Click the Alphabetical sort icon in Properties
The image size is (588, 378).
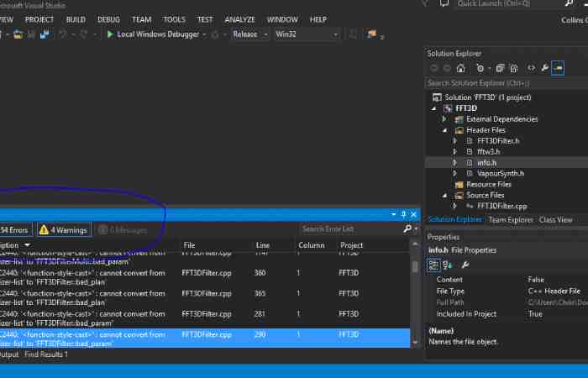(448, 265)
